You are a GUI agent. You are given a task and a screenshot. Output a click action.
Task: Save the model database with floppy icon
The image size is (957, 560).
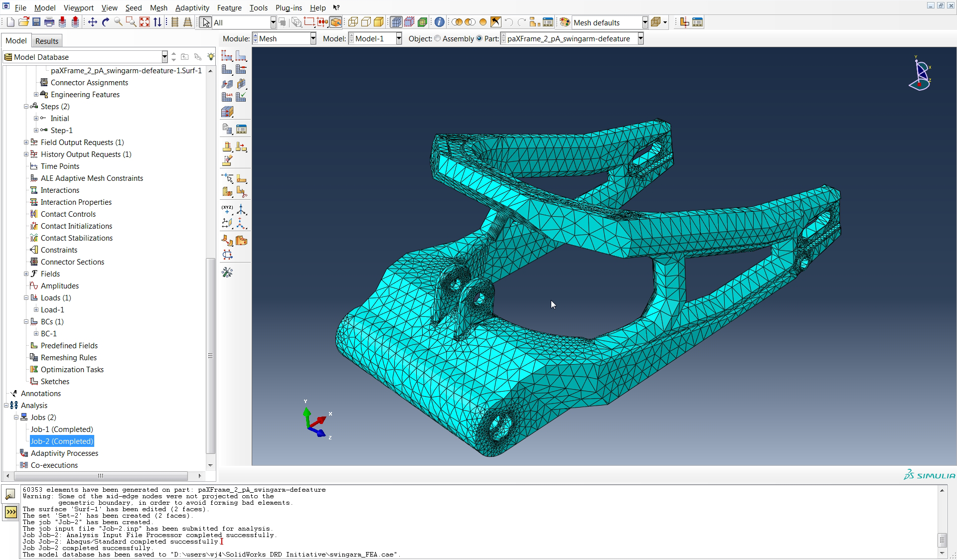click(36, 22)
